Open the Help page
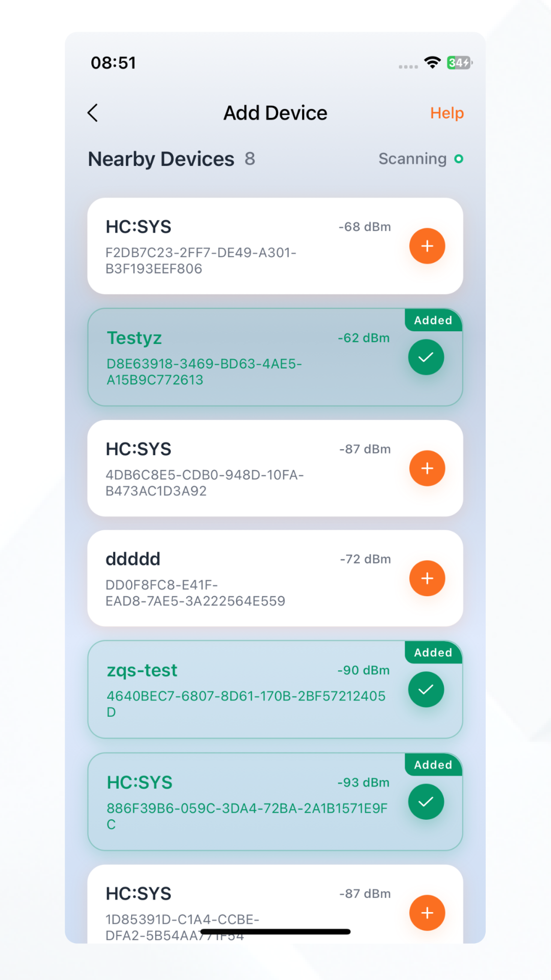The height and width of the screenshot is (980, 551). (446, 113)
